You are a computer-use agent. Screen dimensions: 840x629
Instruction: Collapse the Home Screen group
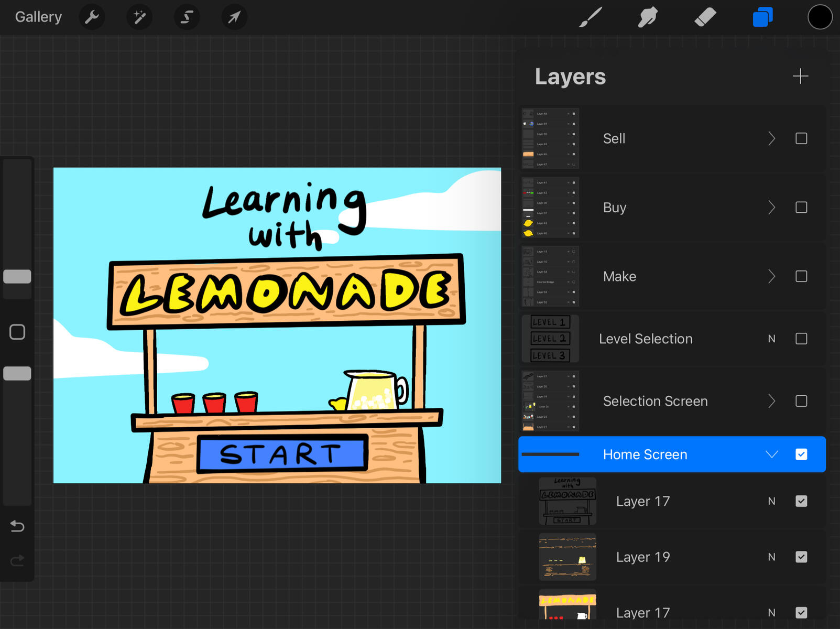pos(771,454)
